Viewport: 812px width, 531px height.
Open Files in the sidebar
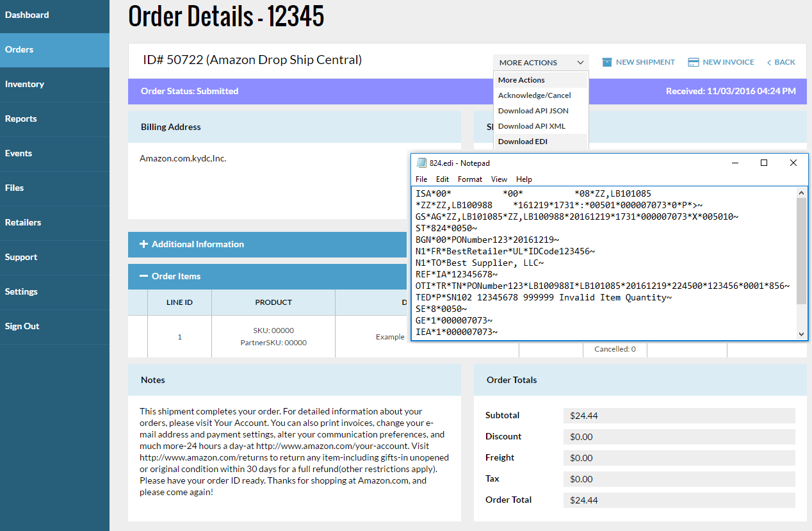coord(54,188)
